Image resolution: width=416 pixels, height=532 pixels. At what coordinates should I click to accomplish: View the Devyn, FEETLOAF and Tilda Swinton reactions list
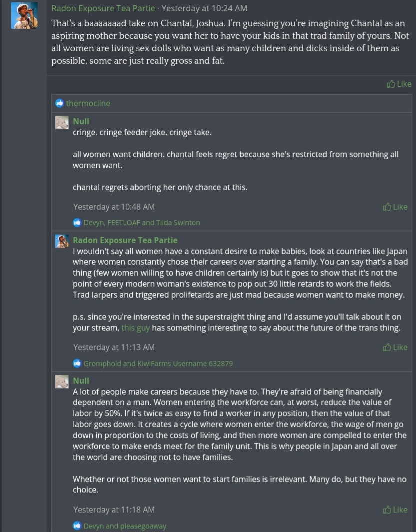[x=142, y=223]
